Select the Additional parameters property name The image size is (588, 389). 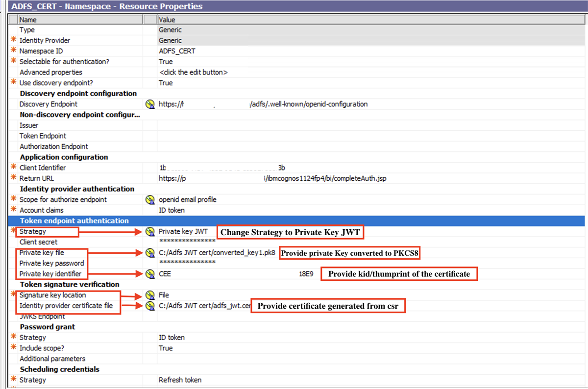(x=52, y=359)
